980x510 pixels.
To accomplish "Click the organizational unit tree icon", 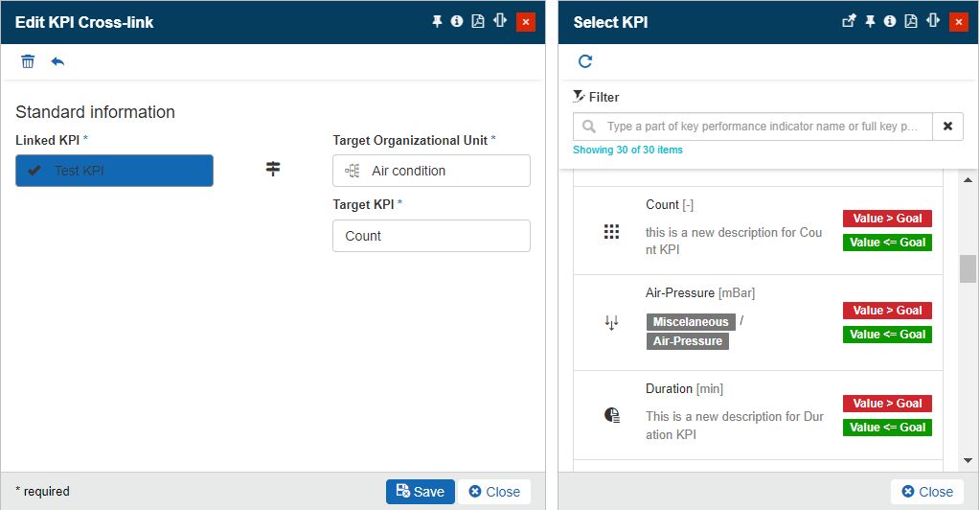I will pos(353,171).
